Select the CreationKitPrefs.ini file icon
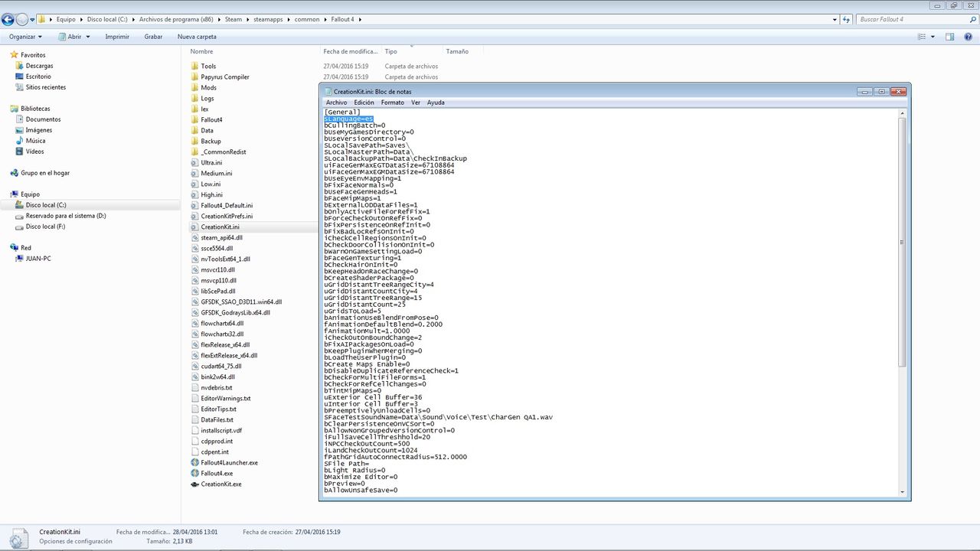 coord(194,217)
